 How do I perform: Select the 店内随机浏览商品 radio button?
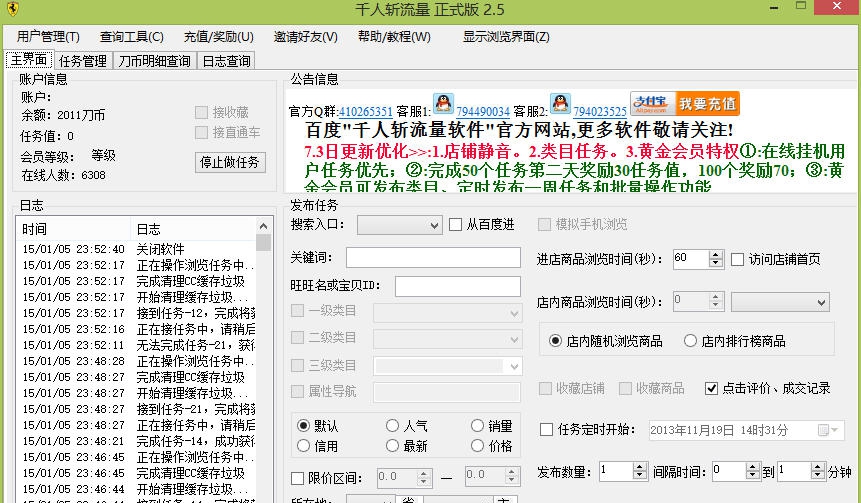point(555,341)
